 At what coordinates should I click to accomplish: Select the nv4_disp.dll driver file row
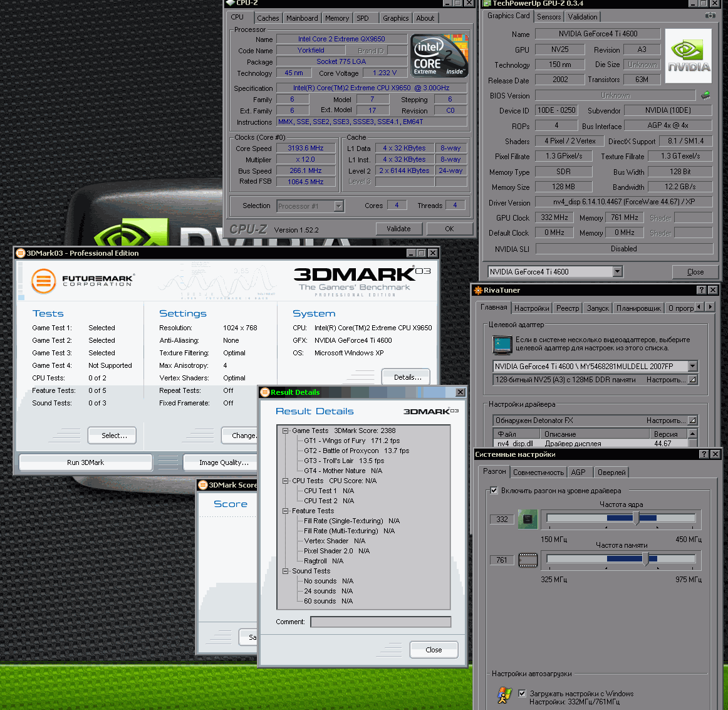pyautogui.click(x=591, y=444)
